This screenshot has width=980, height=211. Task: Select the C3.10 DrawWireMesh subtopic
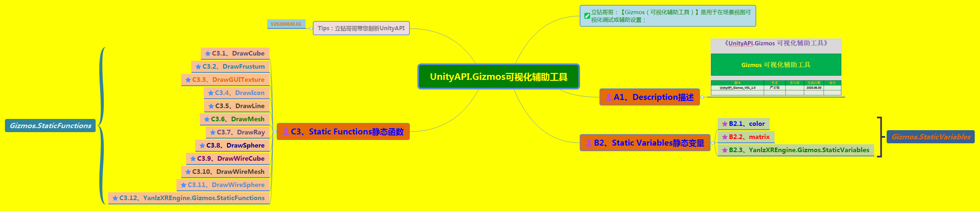click(225, 172)
